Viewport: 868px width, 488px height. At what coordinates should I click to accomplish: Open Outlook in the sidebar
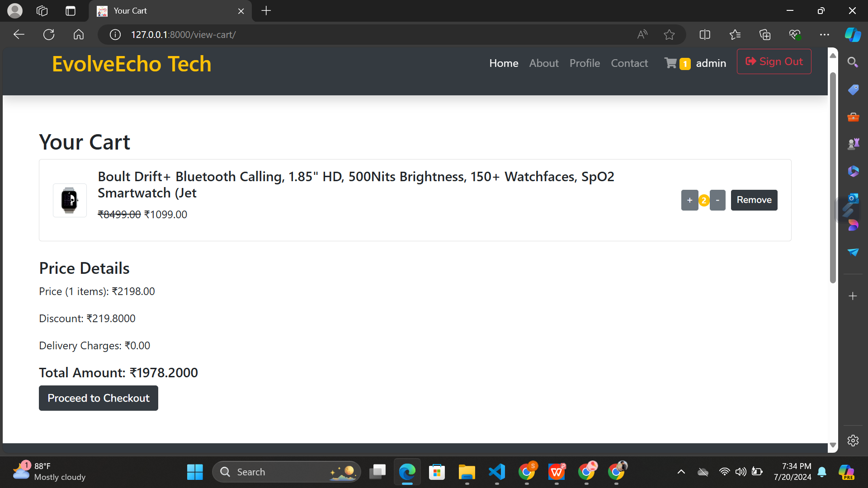[x=853, y=198]
